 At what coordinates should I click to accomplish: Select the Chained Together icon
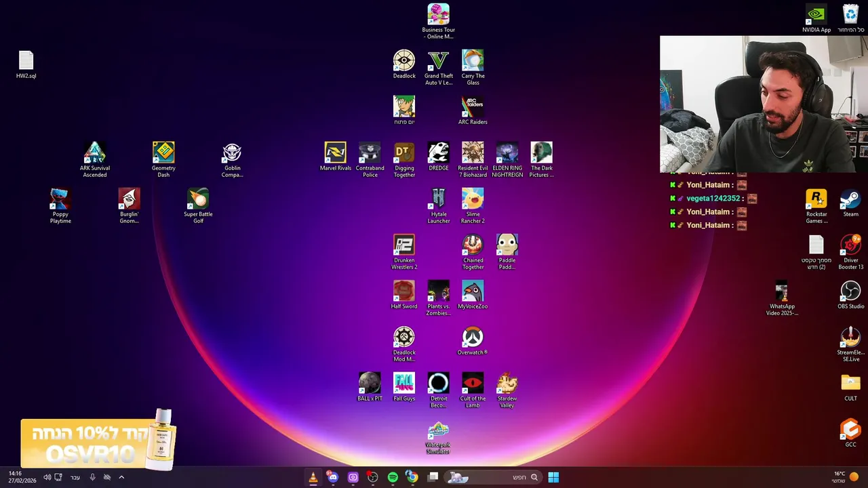pyautogui.click(x=473, y=252)
